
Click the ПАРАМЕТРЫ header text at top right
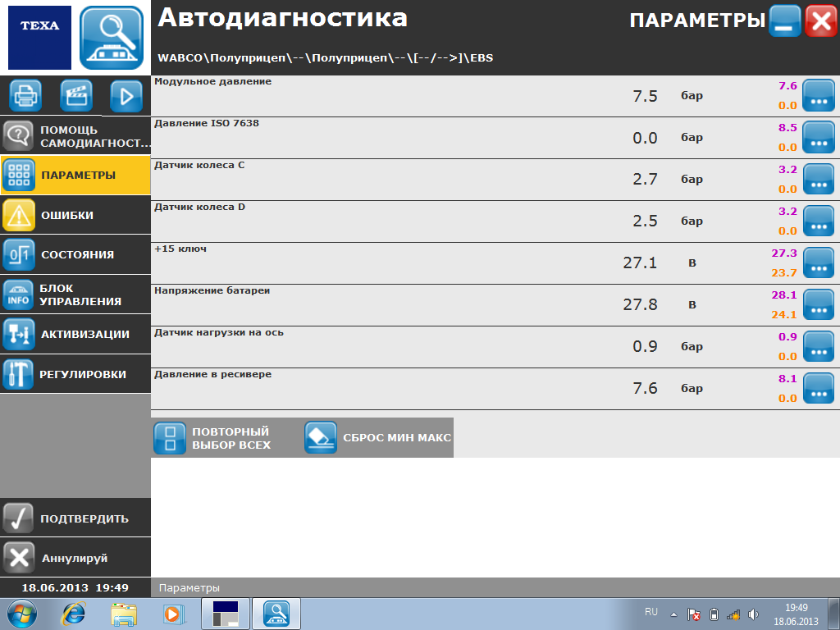click(x=697, y=21)
